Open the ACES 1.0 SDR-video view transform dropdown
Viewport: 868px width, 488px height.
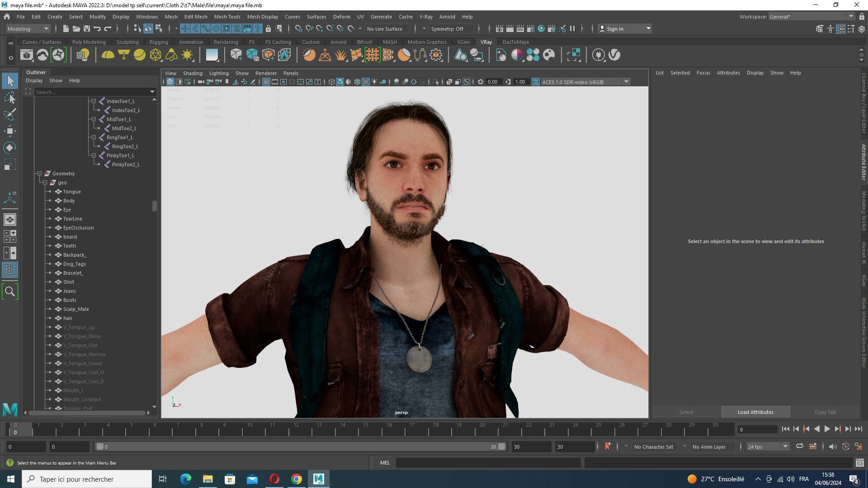[585, 82]
